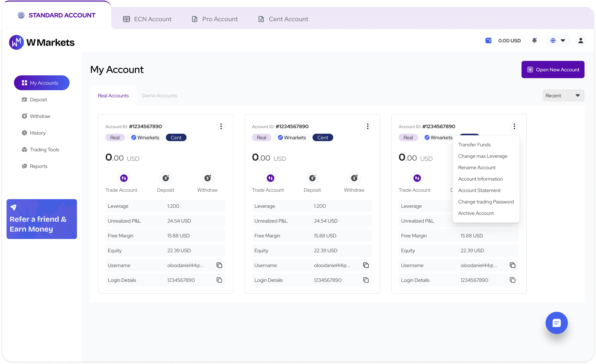Open the Reports section
This screenshot has height=364, width=596.
pyautogui.click(x=38, y=166)
